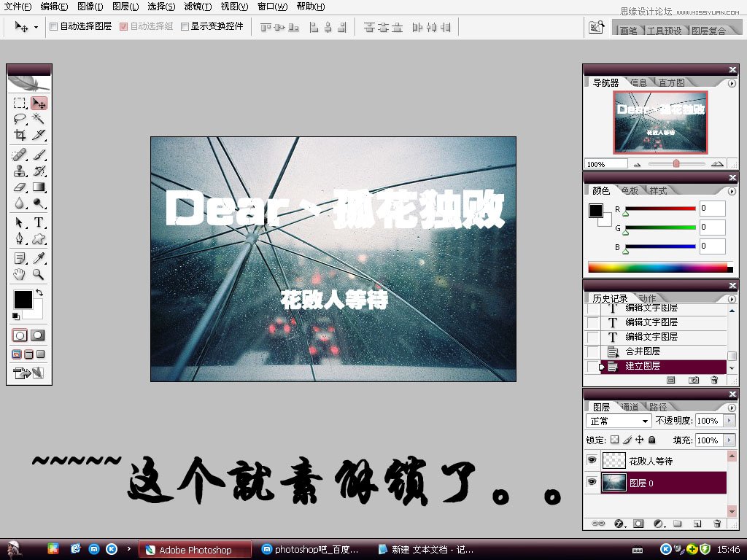Click the delete layer trash icon

(x=716, y=524)
